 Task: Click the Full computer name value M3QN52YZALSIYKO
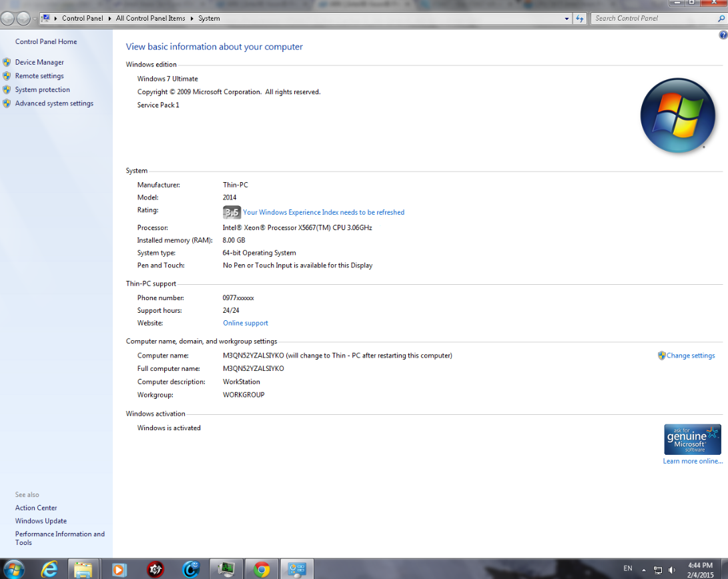pyautogui.click(x=254, y=369)
